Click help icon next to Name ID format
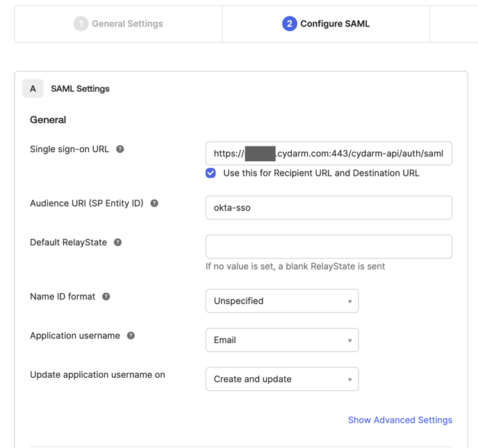The image size is (478, 448). tap(106, 297)
